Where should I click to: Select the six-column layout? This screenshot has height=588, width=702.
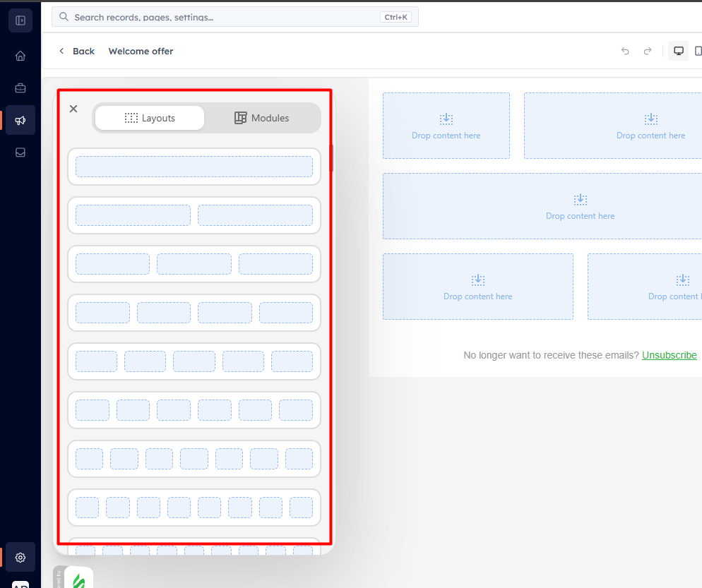click(194, 410)
